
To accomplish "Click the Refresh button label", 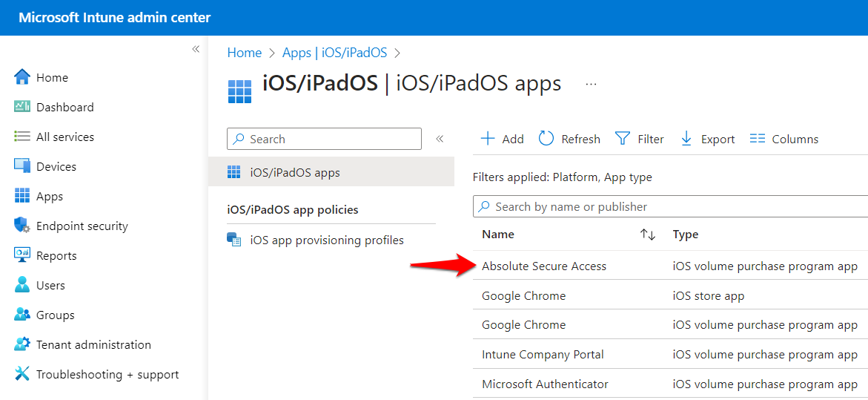I will (x=580, y=139).
